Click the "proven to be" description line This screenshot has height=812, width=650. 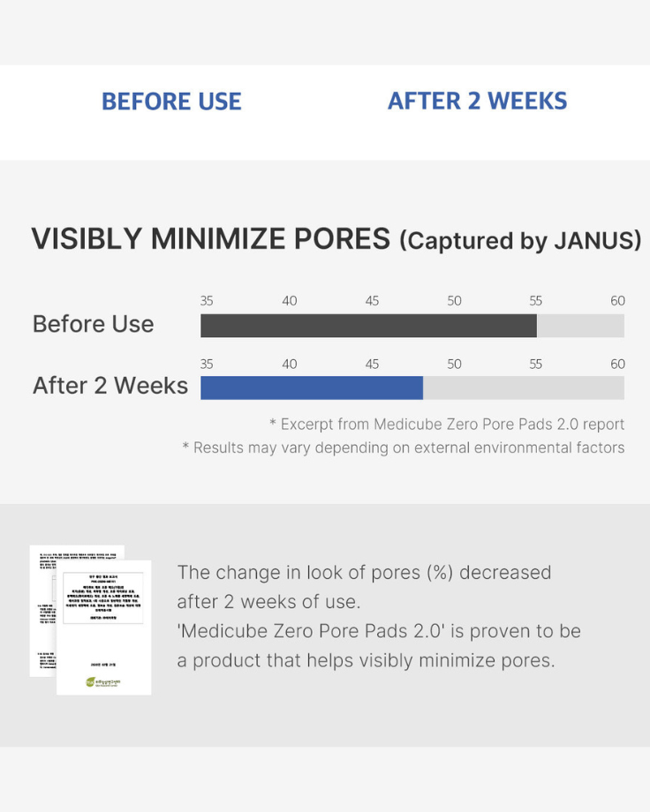[x=379, y=631]
